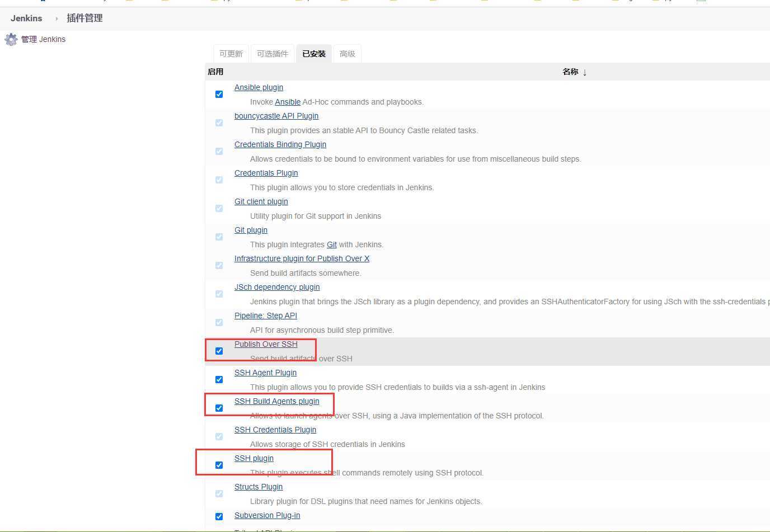770x532 pixels.
Task: Switch to the 可更新 tab
Action: point(231,54)
